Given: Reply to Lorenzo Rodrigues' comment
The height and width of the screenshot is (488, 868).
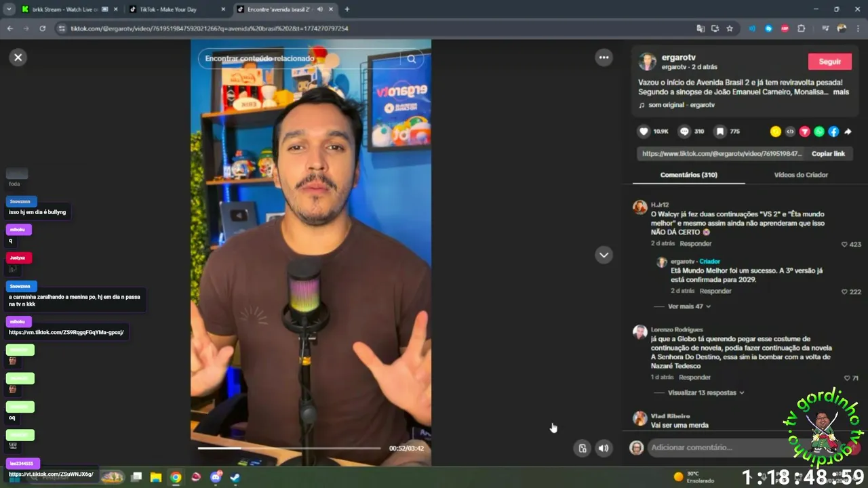Looking at the screenshot, I should tap(694, 378).
